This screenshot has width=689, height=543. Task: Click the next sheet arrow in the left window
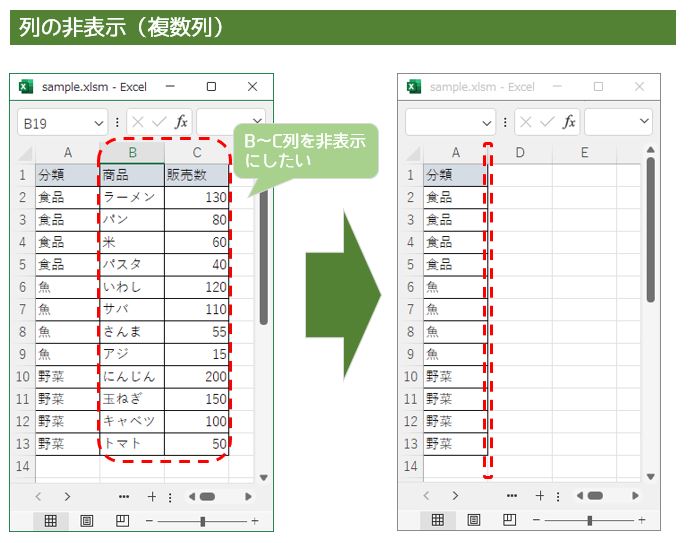click(67, 497)
